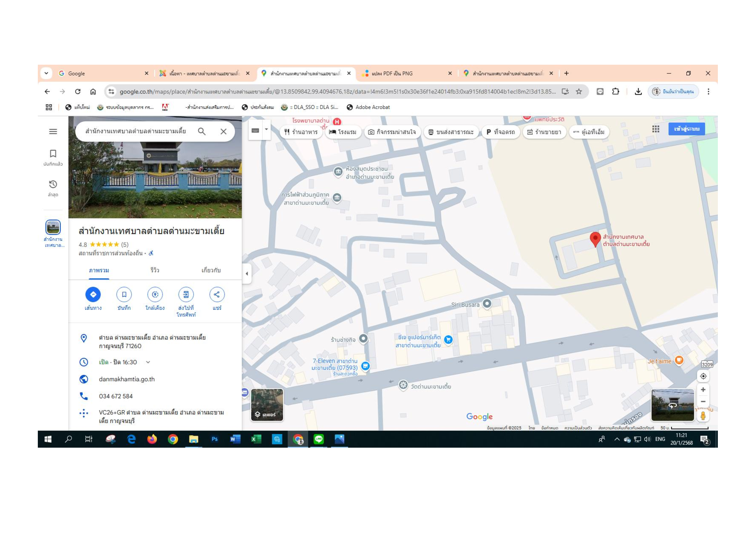
Task: Show my location on map
Action: (703, 376)
